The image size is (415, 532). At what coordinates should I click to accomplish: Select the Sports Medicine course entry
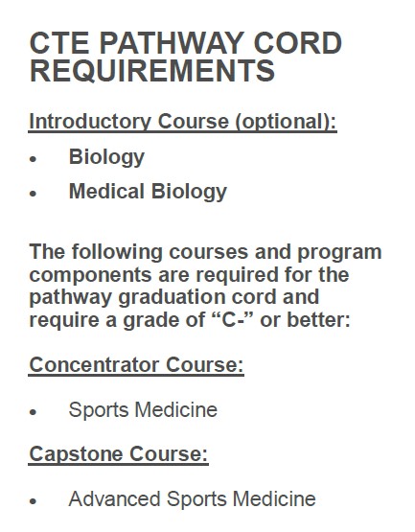click(143, 410)
